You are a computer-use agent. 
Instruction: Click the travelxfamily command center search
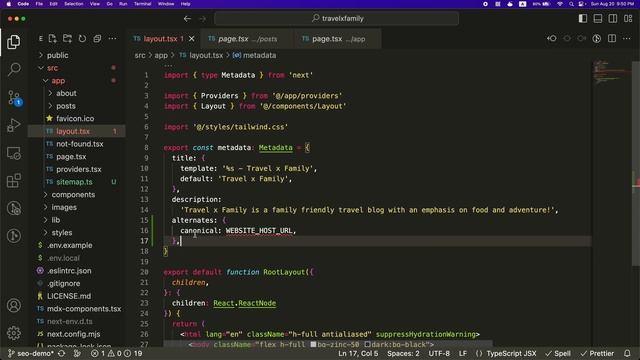tap(336, 19)
